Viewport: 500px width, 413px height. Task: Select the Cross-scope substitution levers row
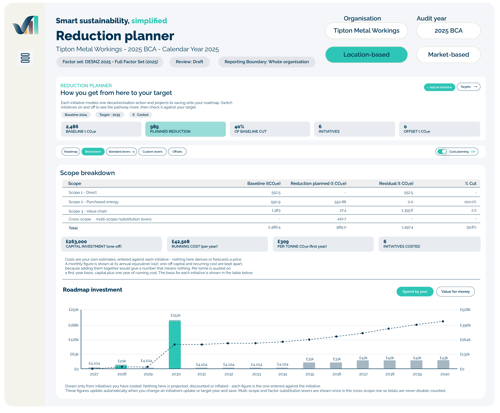(271, 219)
